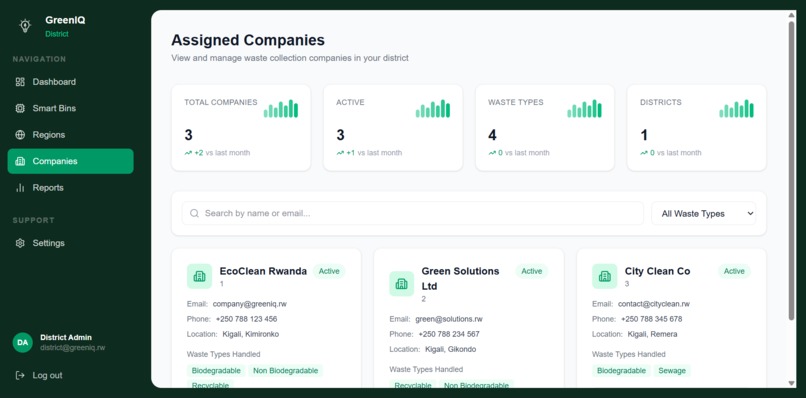Click the EcoClean Rwanda Active badge
The image size is (806, 398).
329,271
